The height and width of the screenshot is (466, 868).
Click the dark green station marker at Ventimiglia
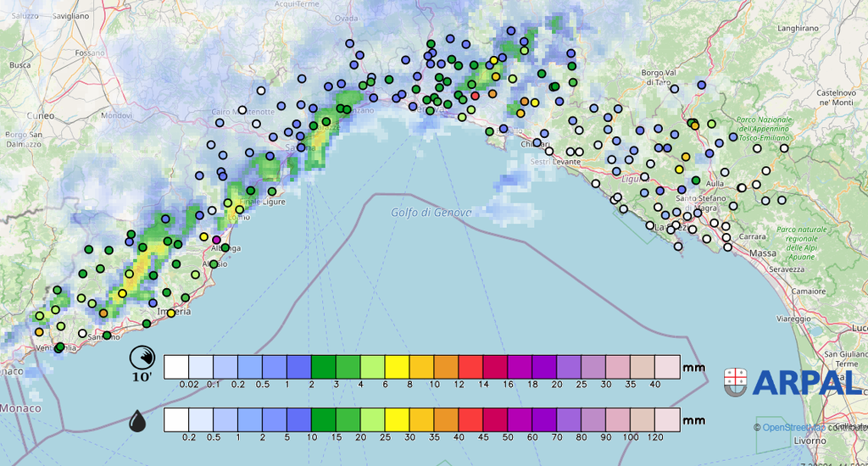59,347
